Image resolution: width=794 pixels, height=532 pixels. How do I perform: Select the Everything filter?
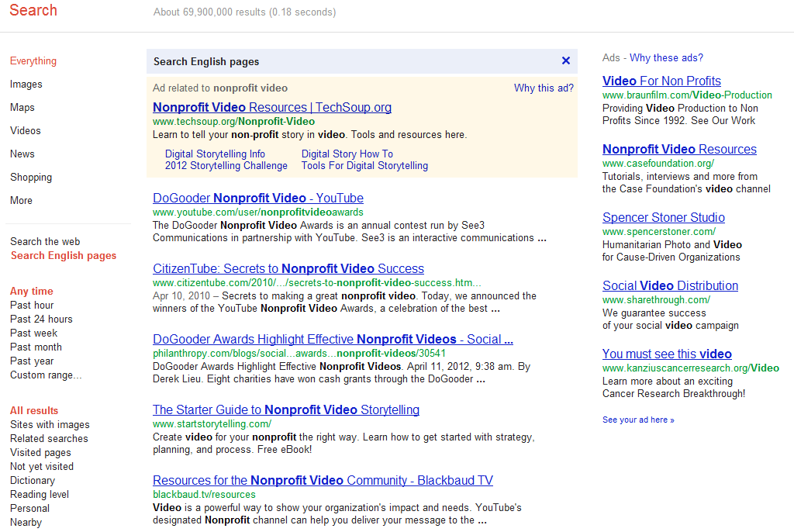pyautogui.click(x=31, y=60)
